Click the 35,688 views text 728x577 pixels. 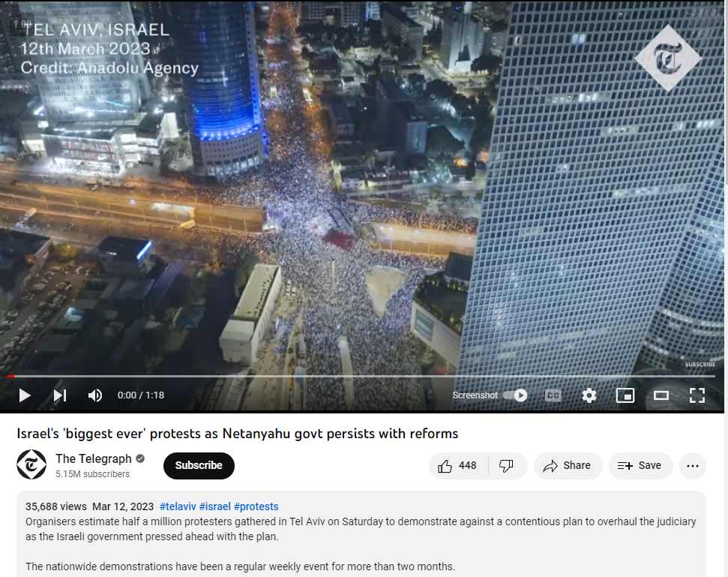(x=56, y=506)
